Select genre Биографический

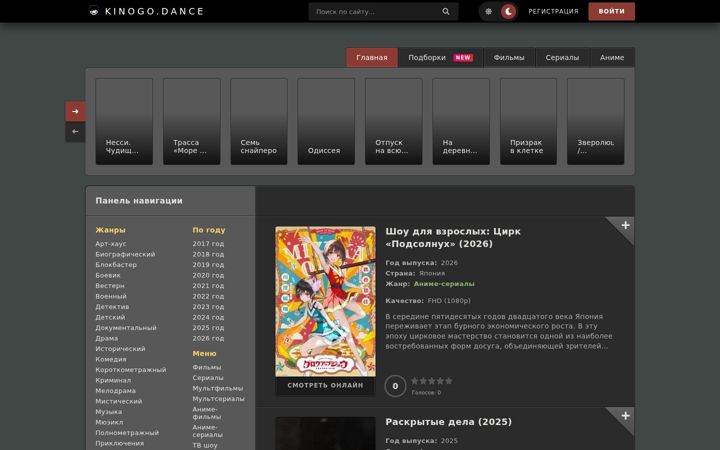(125, 254)
